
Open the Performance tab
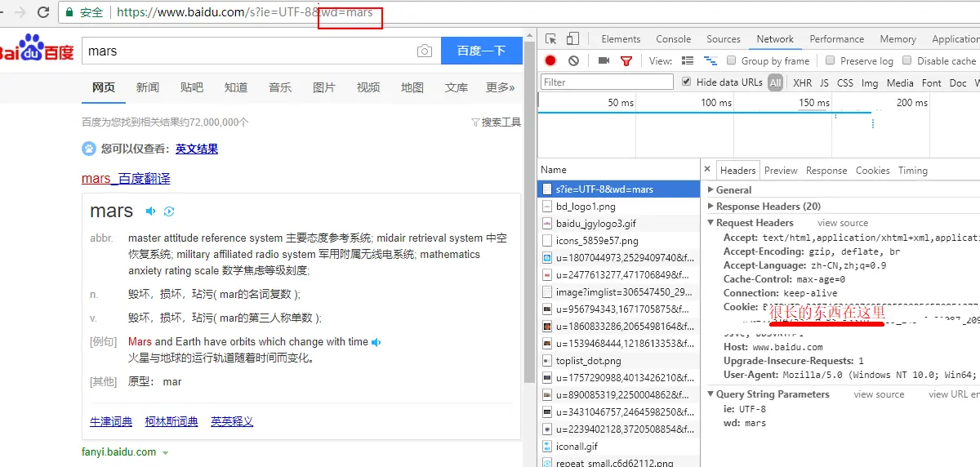tap(839, 39)
